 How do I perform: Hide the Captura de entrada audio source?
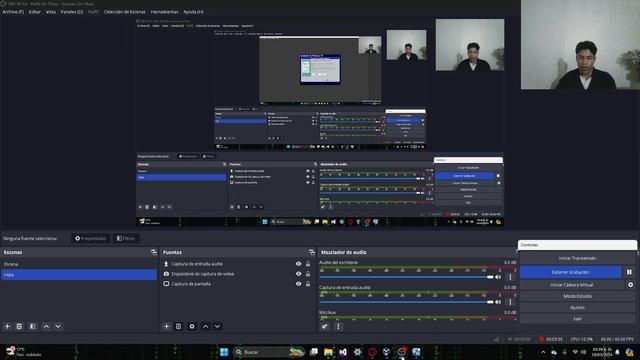(298, 264)
